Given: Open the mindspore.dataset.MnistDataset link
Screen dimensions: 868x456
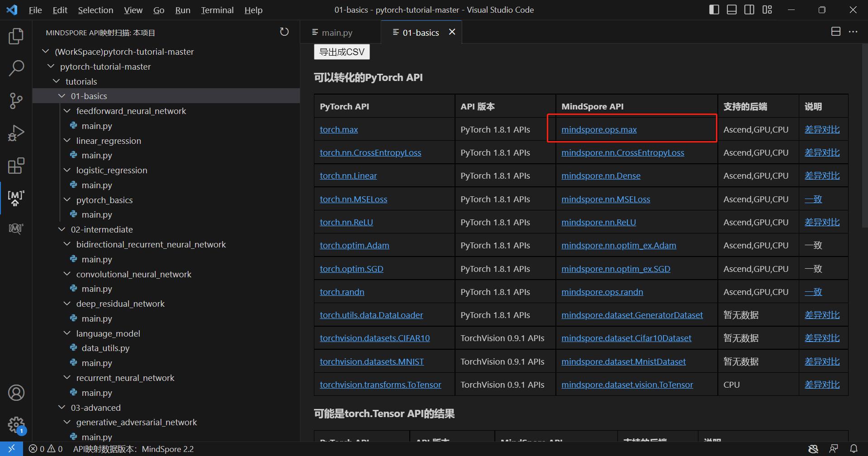Looking at the screenshot, I should pos(623,361).
